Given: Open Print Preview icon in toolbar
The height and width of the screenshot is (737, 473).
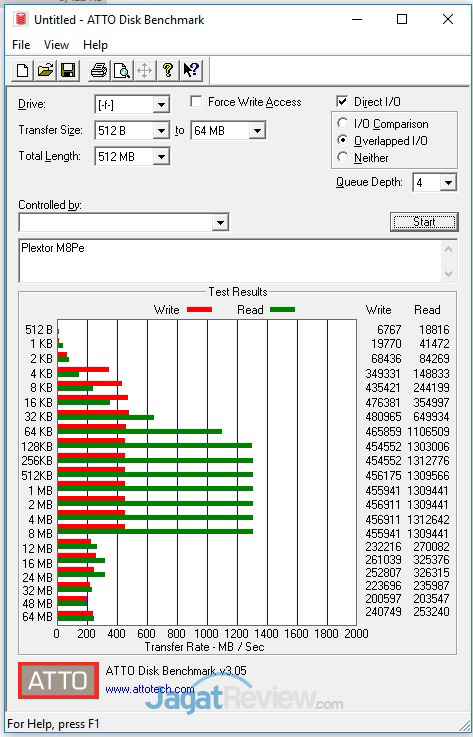Looking at the screenshot, I should (122, 71).
